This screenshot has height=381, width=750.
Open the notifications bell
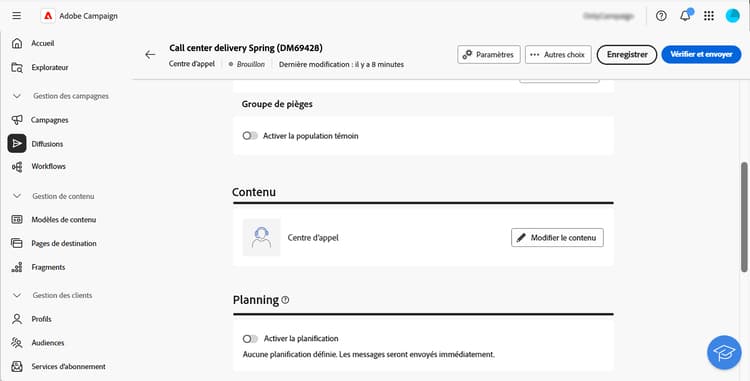pyautogui.click(x=685, y=16)
